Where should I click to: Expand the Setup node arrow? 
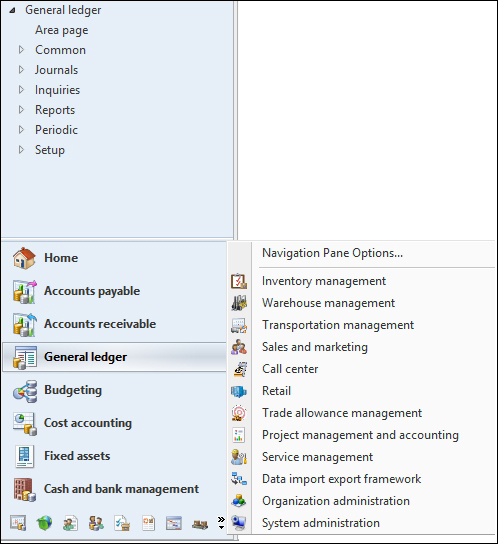[x=21, y=150]
